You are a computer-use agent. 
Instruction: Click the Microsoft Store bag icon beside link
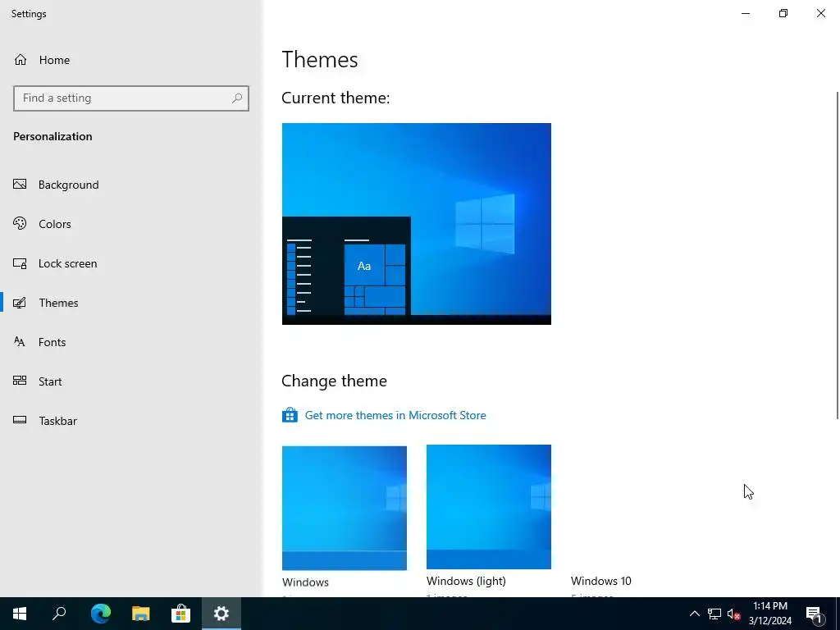pos(290,415)
